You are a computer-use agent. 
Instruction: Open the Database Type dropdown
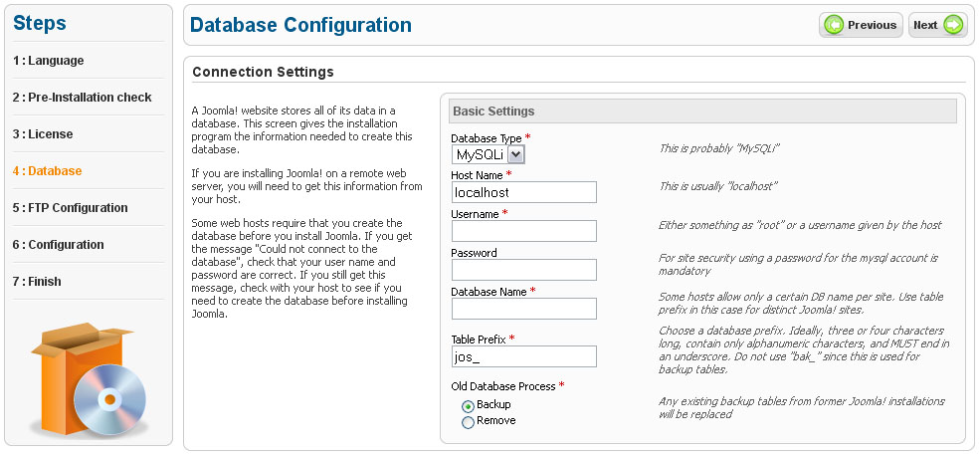pyautogui.click(x=489, y=154)
